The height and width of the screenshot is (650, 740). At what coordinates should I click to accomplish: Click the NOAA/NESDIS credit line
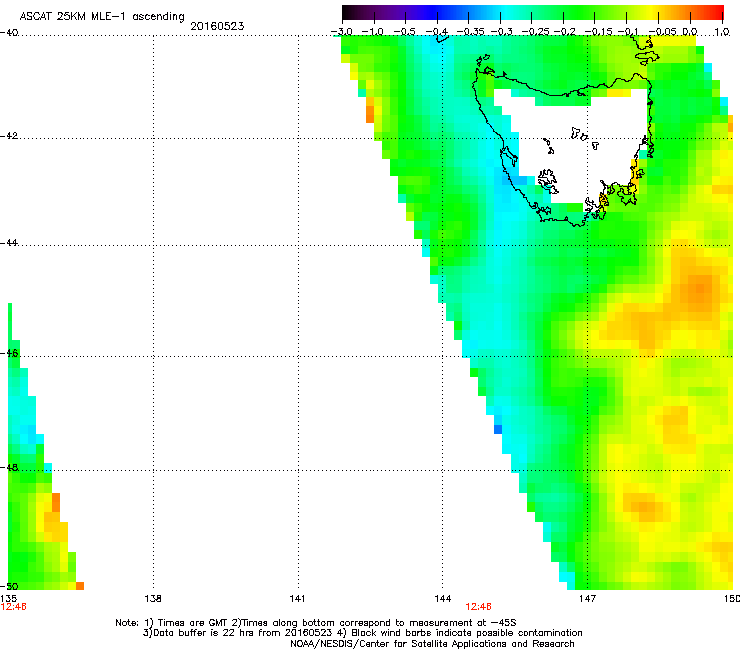432,644
